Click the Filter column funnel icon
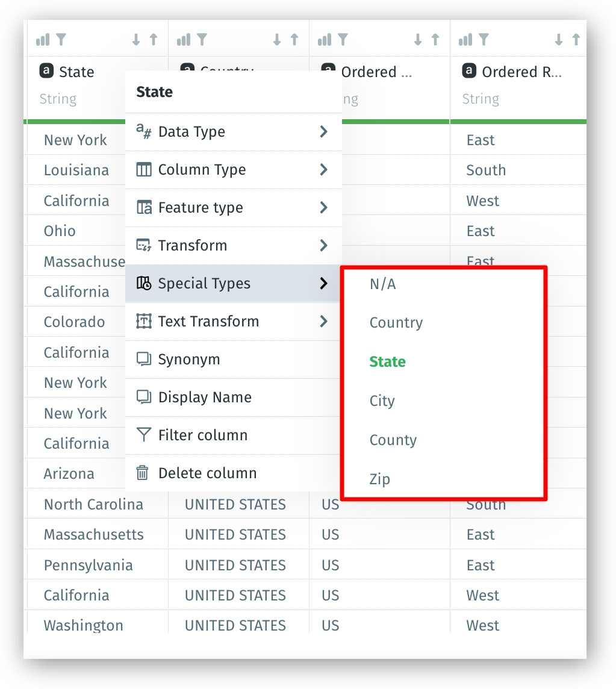 coord(143,435)
